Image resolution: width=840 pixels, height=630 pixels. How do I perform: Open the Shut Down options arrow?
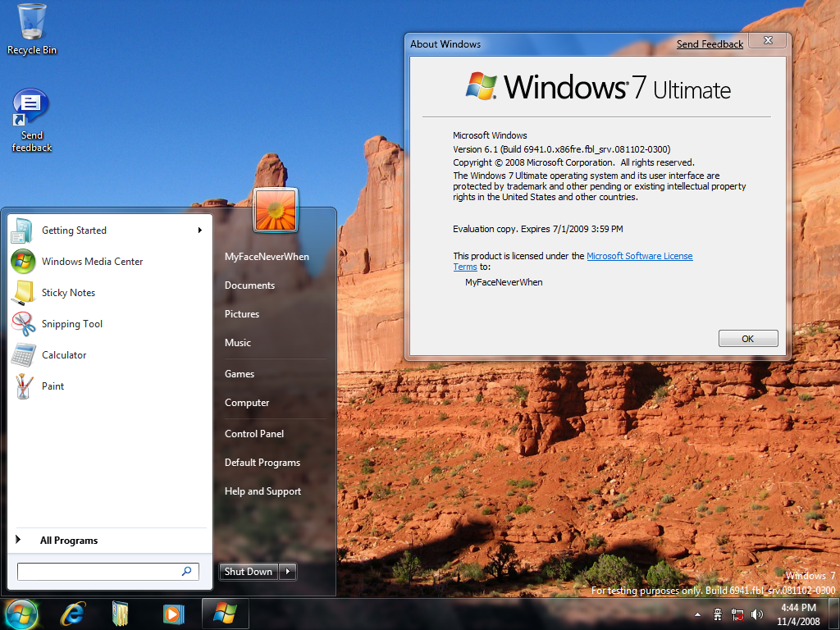click(x=288, y=572)
